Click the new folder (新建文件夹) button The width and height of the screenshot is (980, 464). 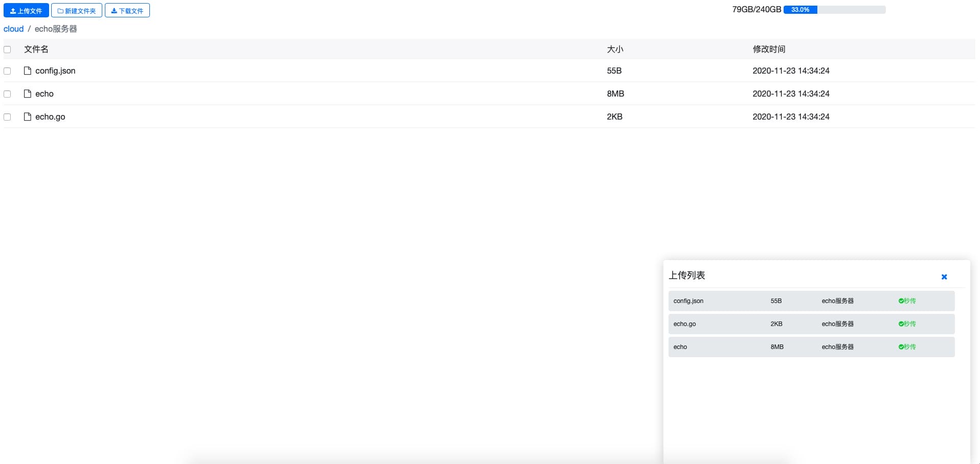(x=77, y=11)
